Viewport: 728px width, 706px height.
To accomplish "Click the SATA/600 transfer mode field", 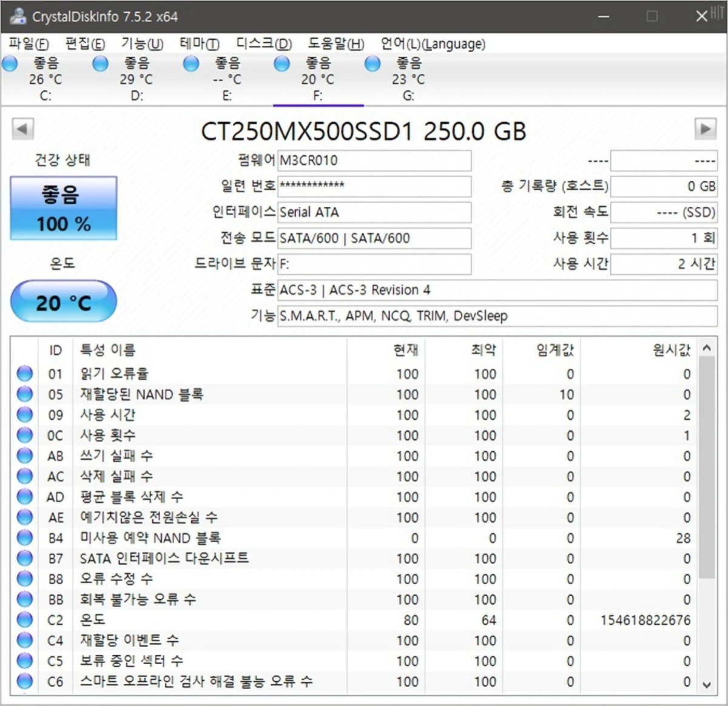I will click(x=374, y=238).
